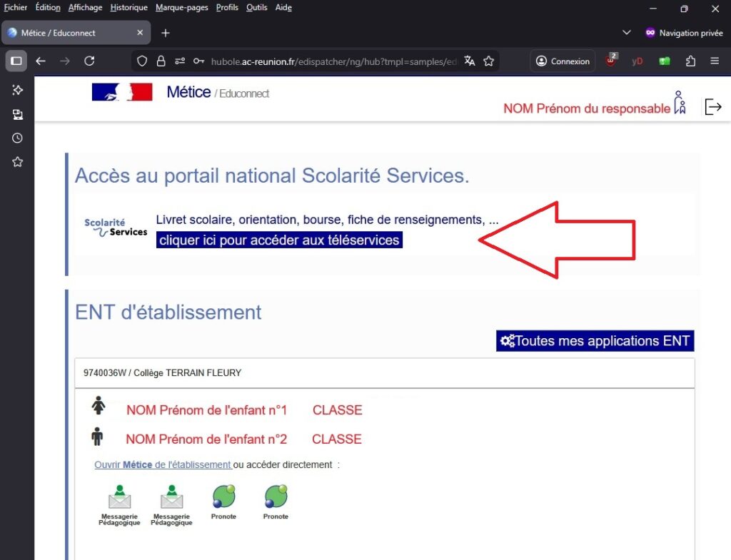Click the tracking protection shield icon
The image size is (731, 560).
(x=142, y=61)
